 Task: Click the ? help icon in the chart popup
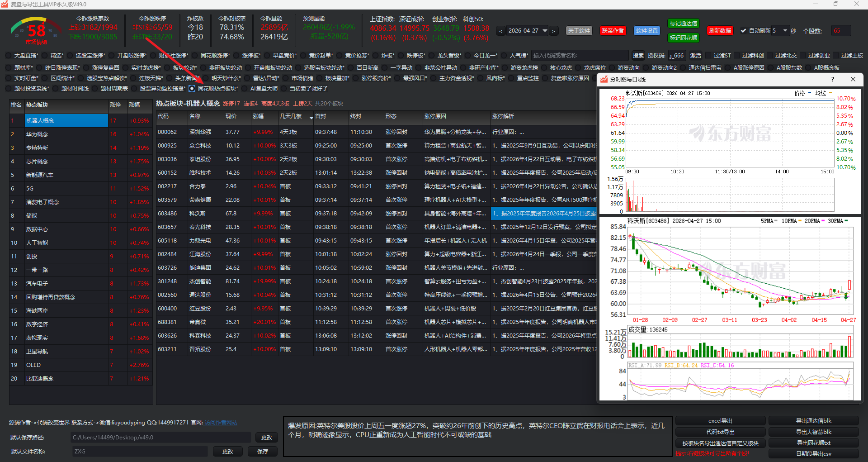tap(832, 79)
